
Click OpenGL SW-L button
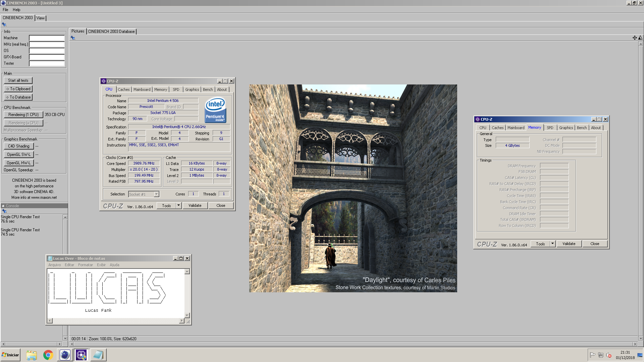(x=19, y=155)
